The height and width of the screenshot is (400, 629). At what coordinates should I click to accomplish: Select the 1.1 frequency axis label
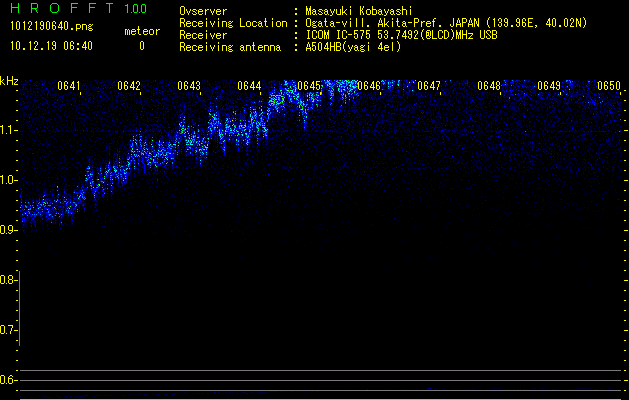tap(10, 130)
